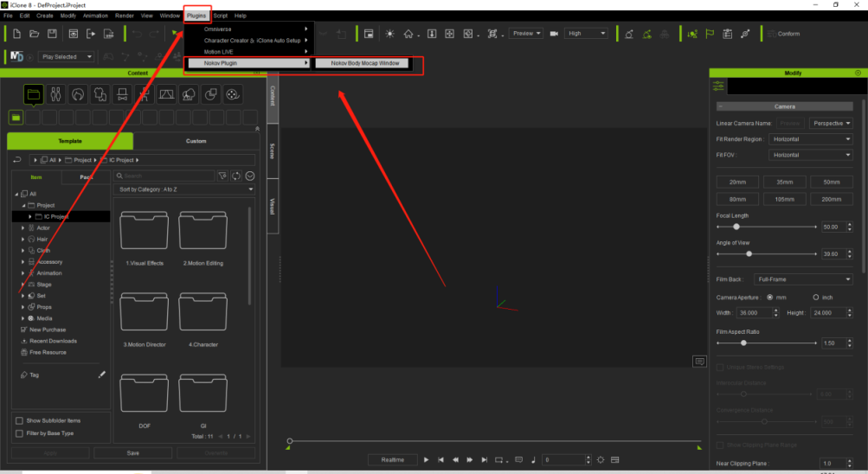The height and width of the screenshot is (474, 868).
Task: Click the Save Project disk icon
Action: pyautogui.click(x=52, y=34)
